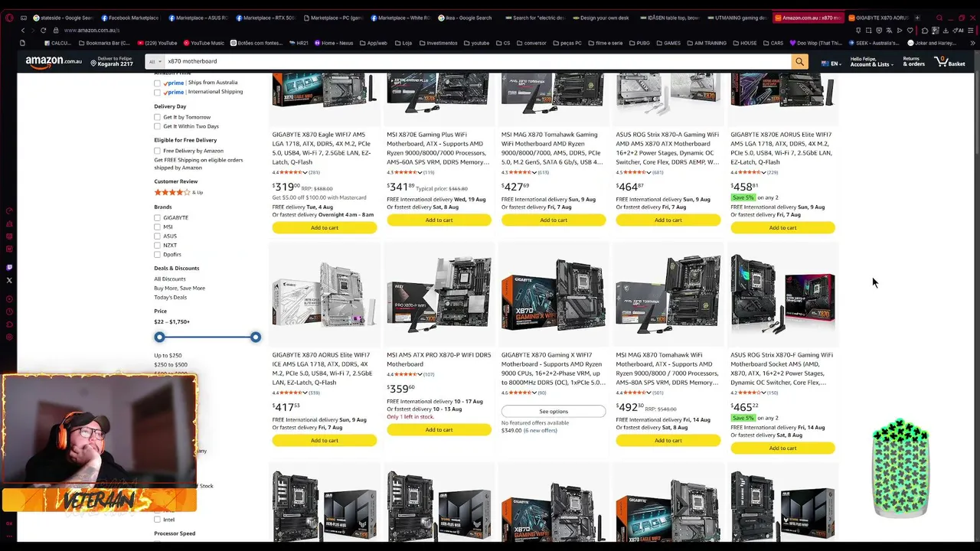
Task: Open the AIM TRAINING bookmark folder
Action: click(x=706, y=43)
